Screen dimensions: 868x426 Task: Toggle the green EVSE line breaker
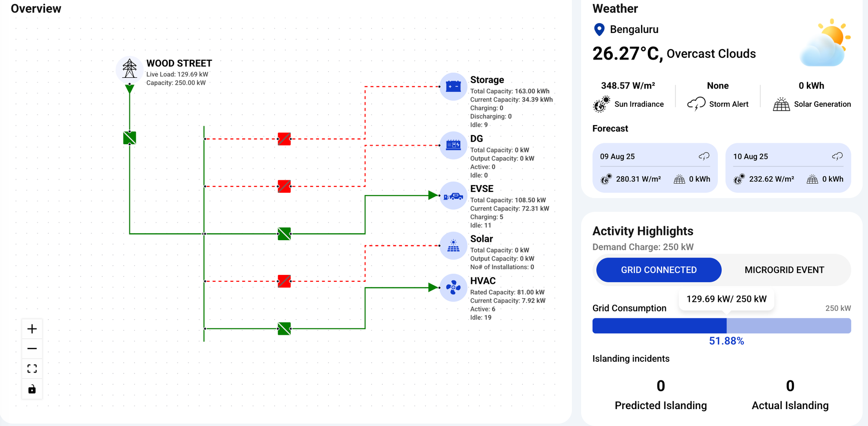pos(284,234)
